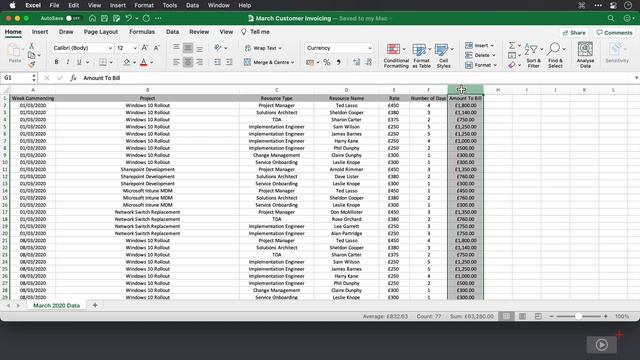
Task: Open the Review ribbon tab
Action: pos(199,32)
